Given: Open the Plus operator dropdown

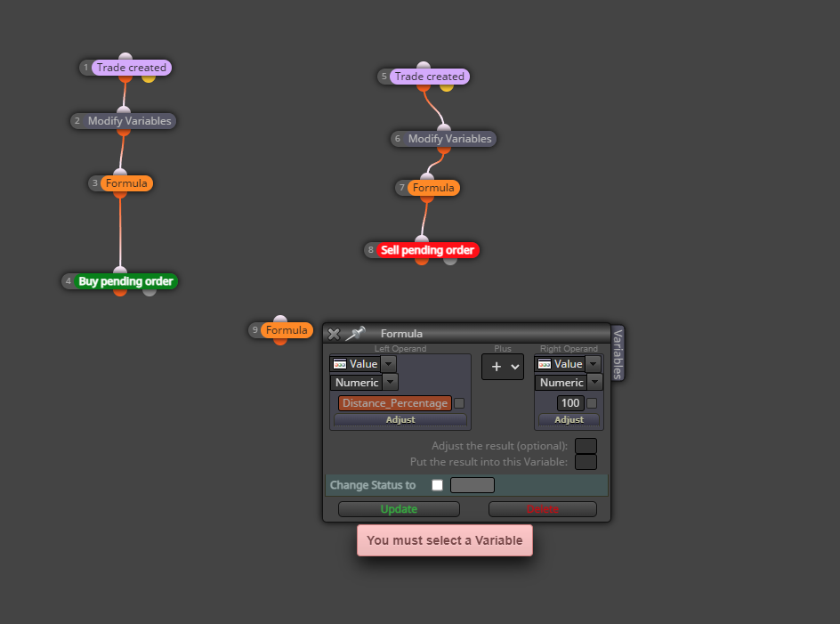Looking at the screenshot, I should click(x=503, y=367).
